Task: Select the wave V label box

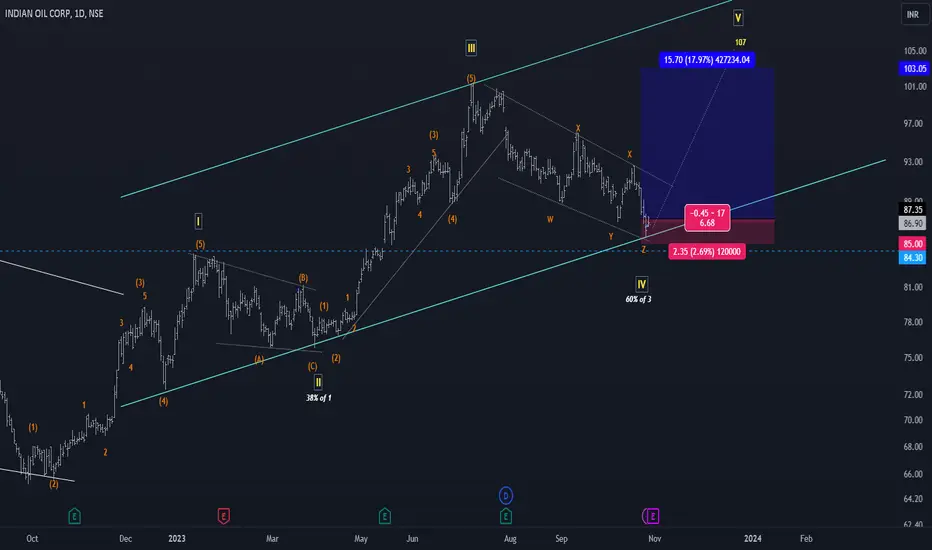Action: [x=738, y=18]
